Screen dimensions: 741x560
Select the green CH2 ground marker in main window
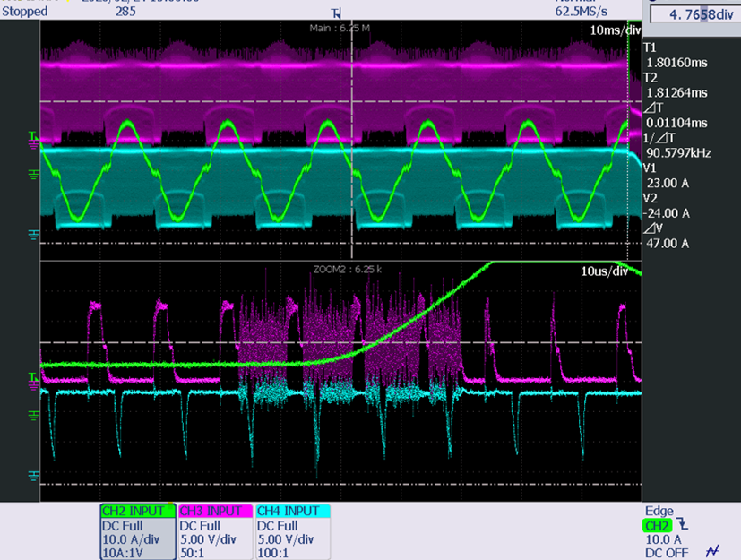[x=33, y=176]
